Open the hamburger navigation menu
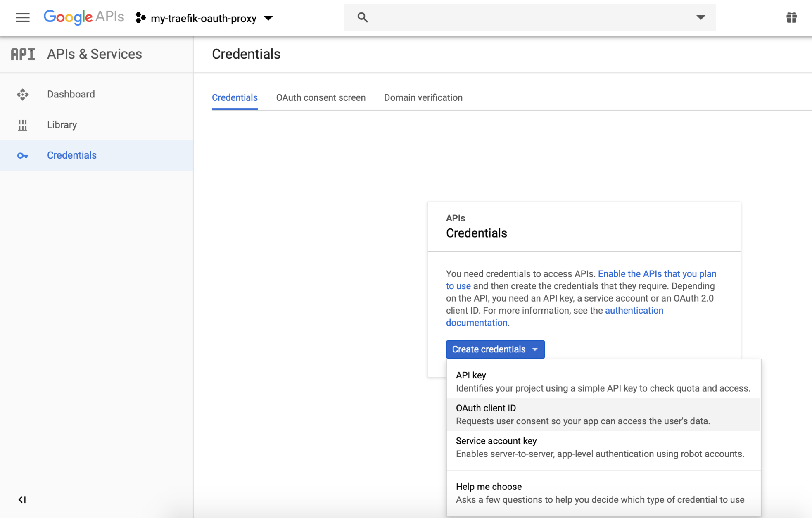The width and height of the screenshot is (812, 518). click(x=23, y=18)
